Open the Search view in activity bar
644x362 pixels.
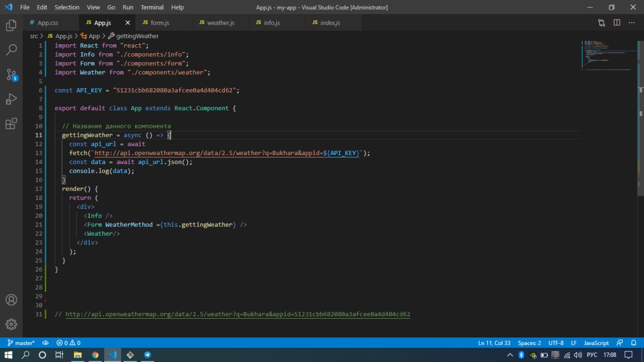11,50
